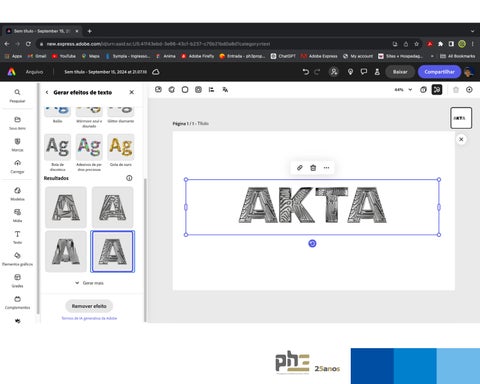480x384 pixels.
Task: Select the second result A thumbnail
Action: pos(113,207)
